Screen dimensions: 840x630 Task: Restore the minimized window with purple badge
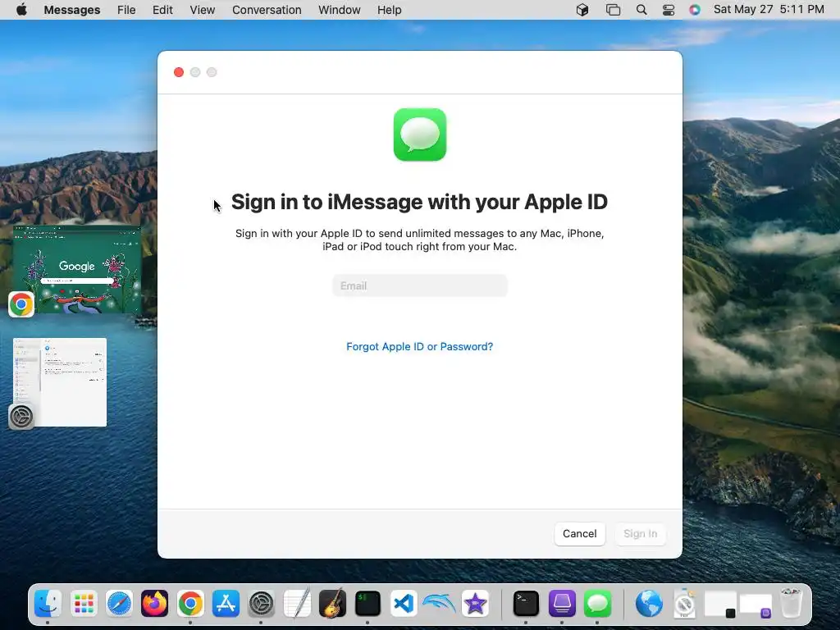756,605
